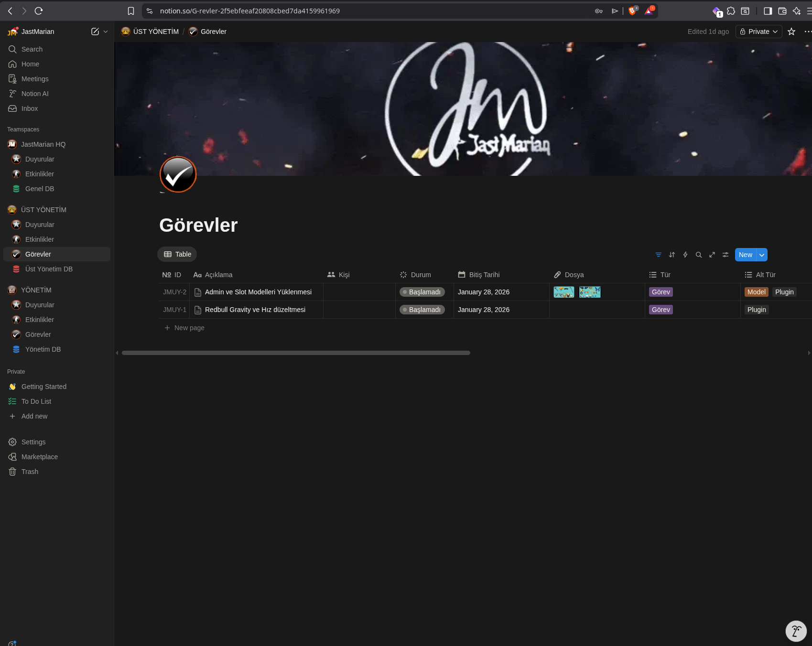Open Search in the sidebar
This screenshot has height=646, width=812.
pyautogui.click(x=57, y=49)
